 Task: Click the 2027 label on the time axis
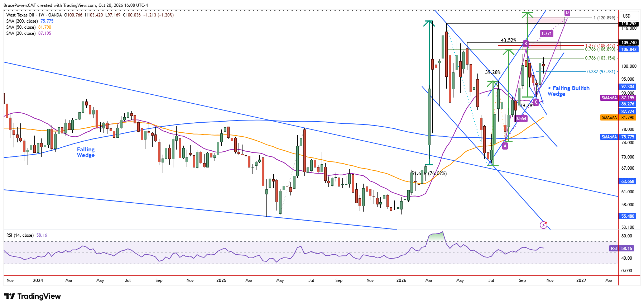(581, 280)
